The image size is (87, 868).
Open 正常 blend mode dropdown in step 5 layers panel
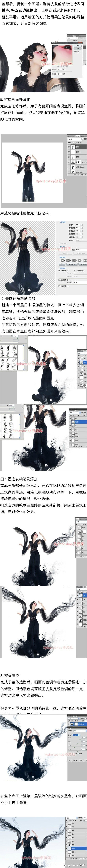[76, 139]
